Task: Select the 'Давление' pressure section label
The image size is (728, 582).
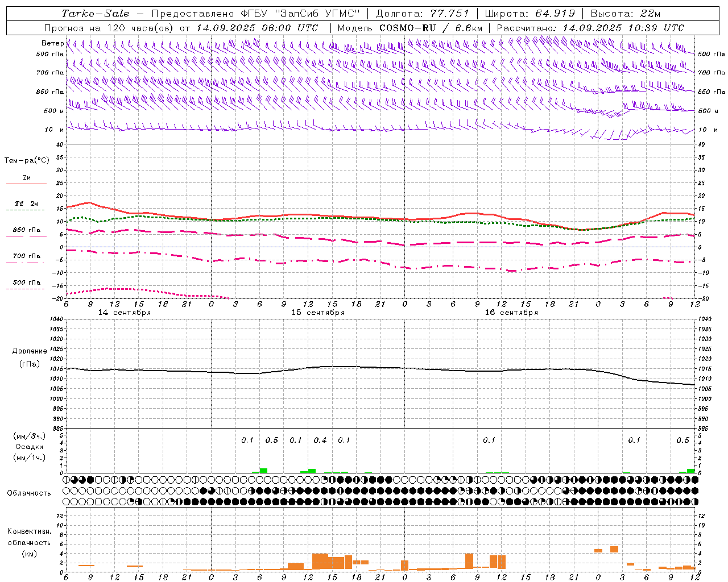Action: pyautogui.click(x=30, y=351)
